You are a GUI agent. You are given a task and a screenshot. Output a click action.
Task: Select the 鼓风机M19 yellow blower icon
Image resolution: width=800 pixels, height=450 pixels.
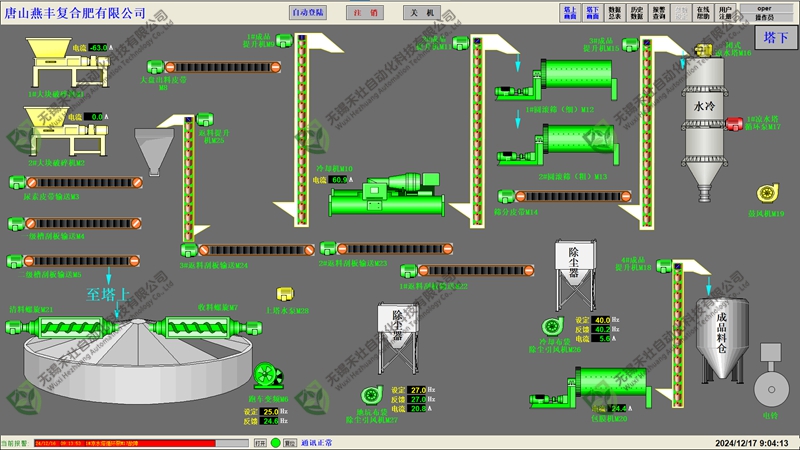click(767, 193)
